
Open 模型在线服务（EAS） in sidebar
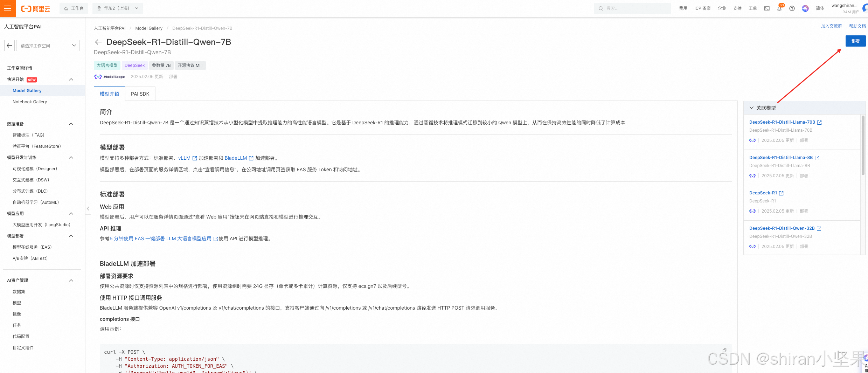(32, 247)
